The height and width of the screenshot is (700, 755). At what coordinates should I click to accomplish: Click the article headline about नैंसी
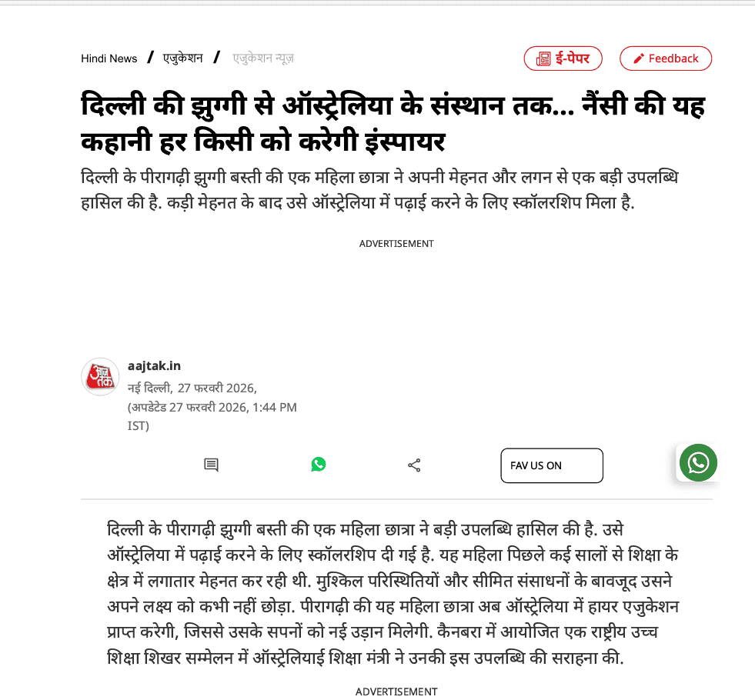[x=393, y=123]
